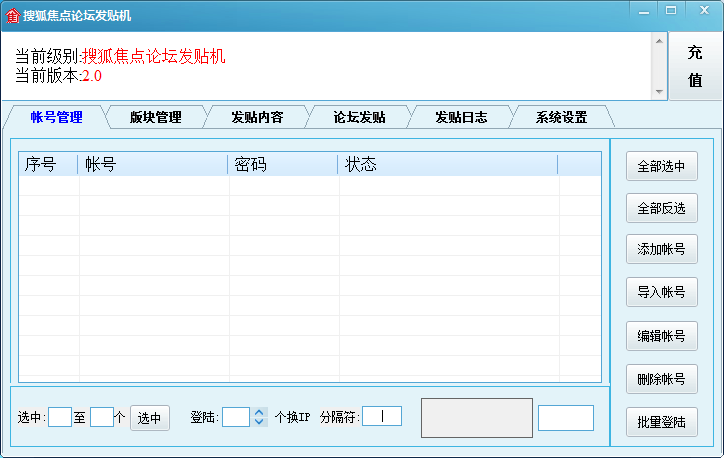Click the 批里登陆 button
The height and width of the screenshot is (458, 724).
(x=662, y=422)
